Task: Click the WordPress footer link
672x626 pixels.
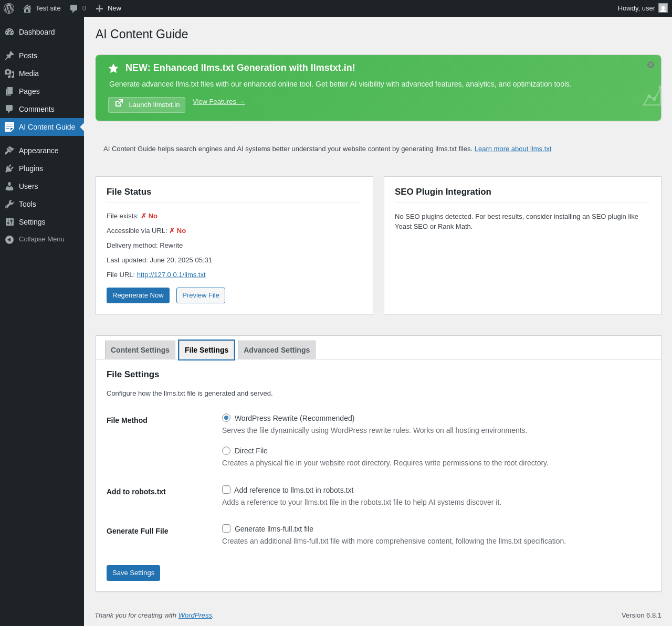Action: (195, 616)
